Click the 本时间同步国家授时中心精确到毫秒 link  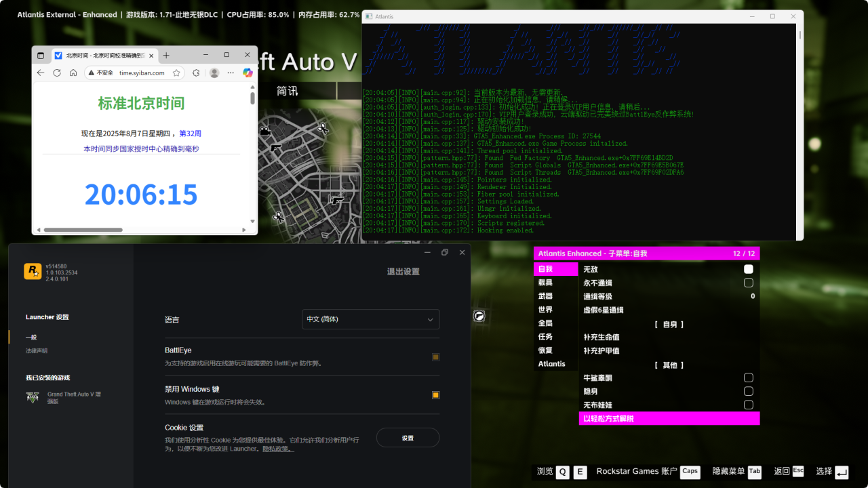[141, 148]
